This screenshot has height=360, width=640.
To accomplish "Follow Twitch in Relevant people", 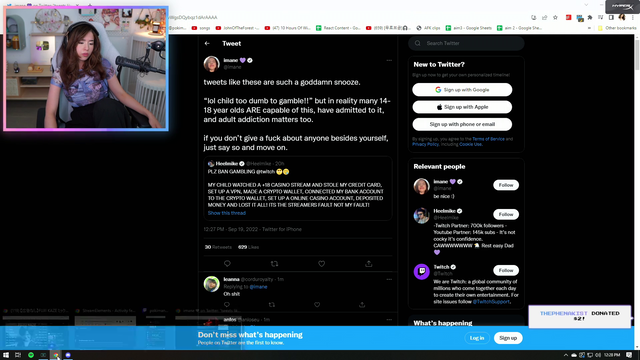I will pos(506,270).
